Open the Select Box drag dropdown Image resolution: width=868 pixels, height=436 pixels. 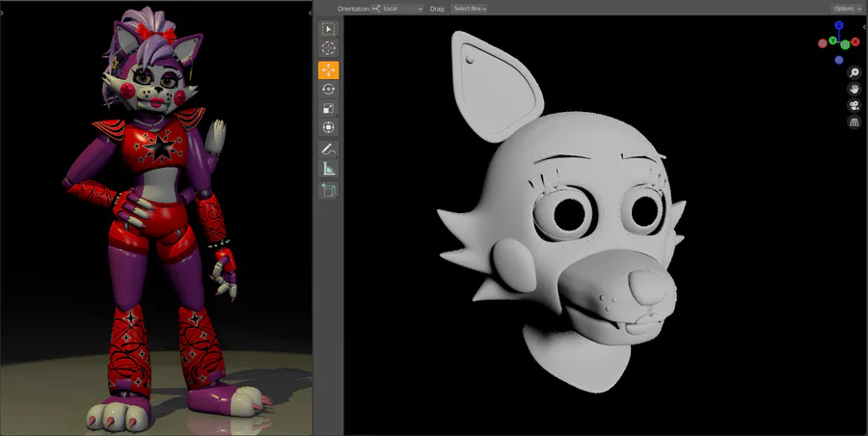click(470, 9)
